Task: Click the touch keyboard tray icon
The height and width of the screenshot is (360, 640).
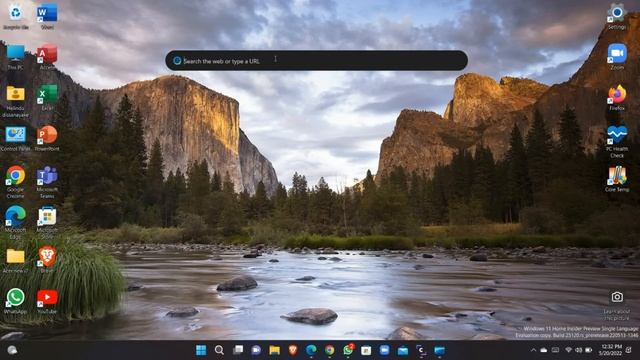Action: point(556,350)
